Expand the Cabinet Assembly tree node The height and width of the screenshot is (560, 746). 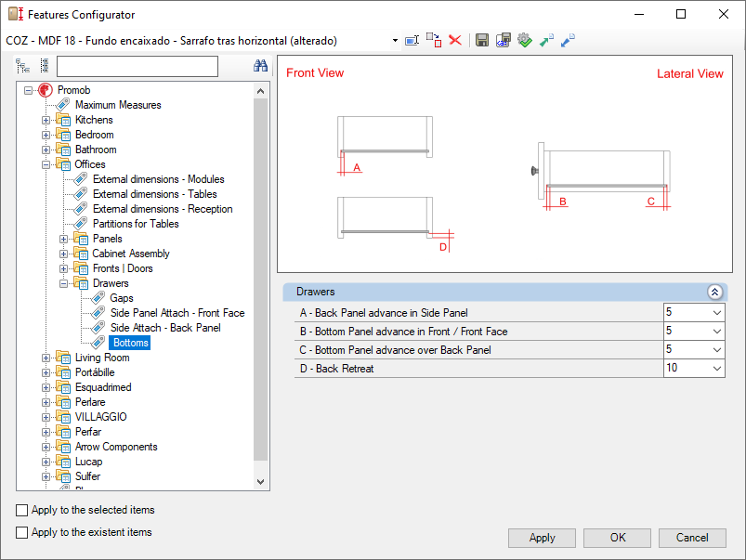point(63,254)
